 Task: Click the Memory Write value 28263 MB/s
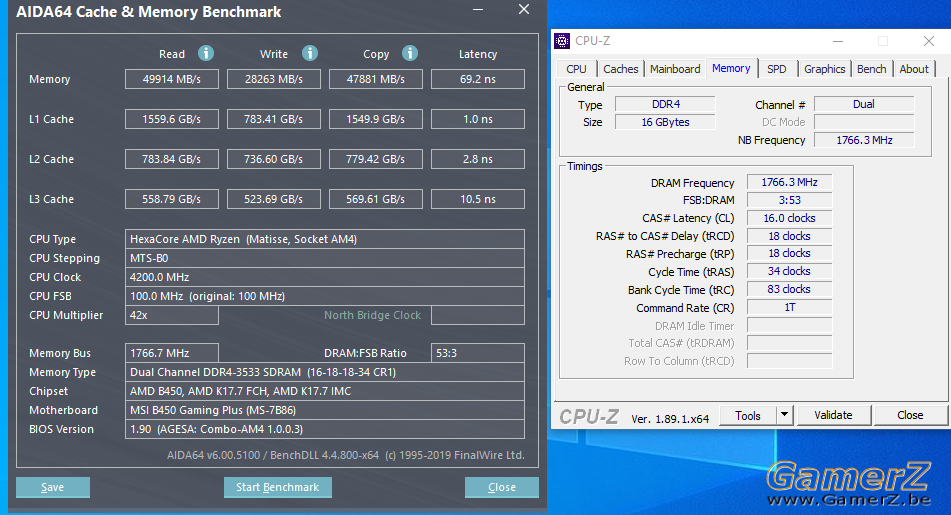(274, 79)
